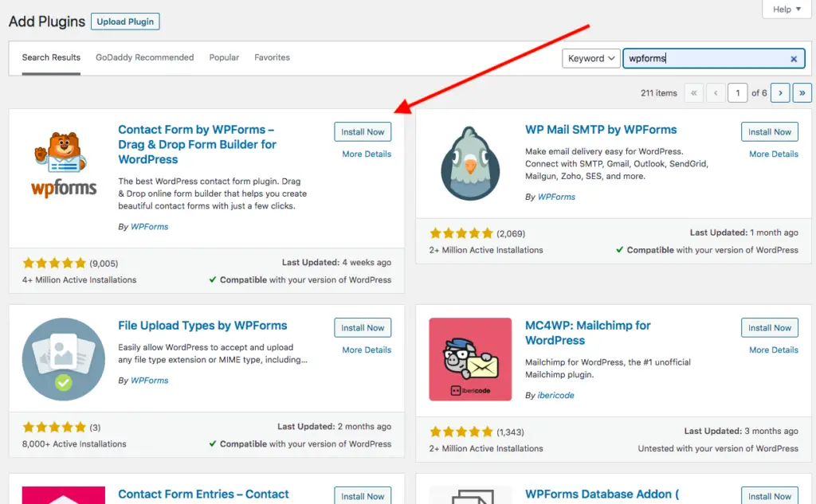816x504 pixels.
Task: Click the 'of 6' page total text
Action: coord(759,93)
